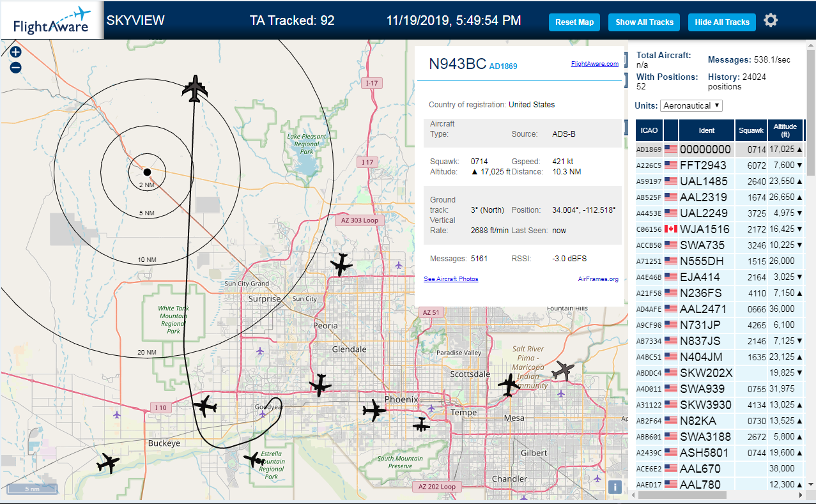Select the small propeller aircraft west of Tempe
Screen dimensions: 816x504
[421, 424]
